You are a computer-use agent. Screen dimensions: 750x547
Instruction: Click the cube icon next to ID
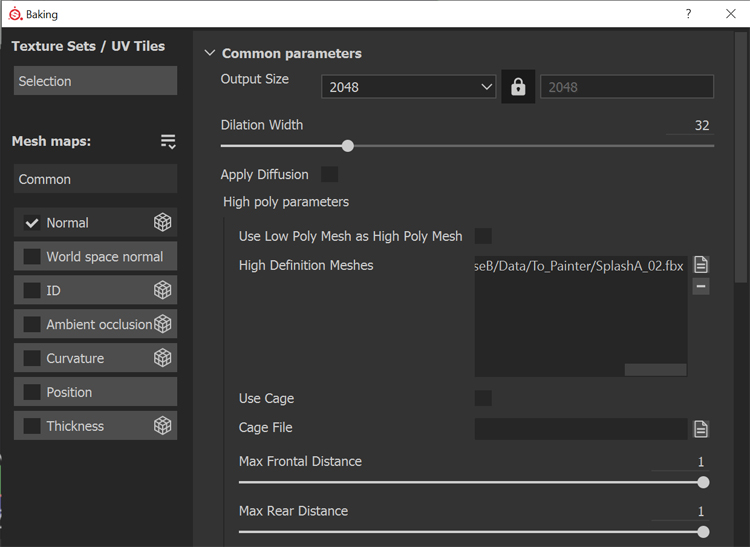click(162, 290)
